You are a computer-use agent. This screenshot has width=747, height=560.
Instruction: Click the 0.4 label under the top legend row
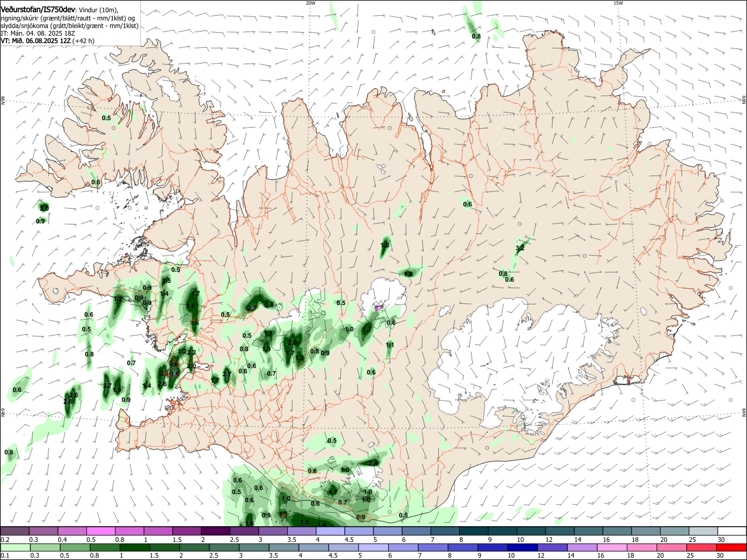click(62, 540)
